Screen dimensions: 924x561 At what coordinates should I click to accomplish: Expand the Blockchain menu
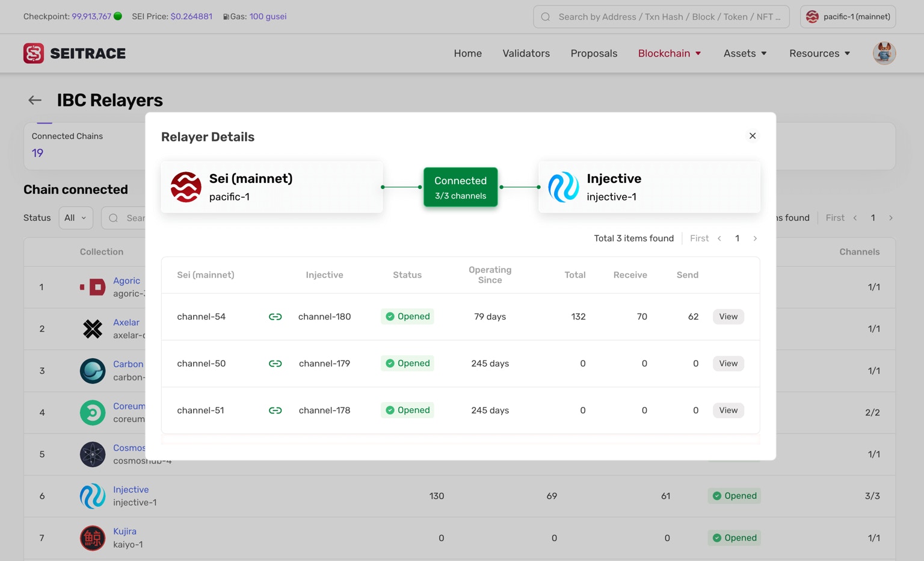click(x=670, y=53)
